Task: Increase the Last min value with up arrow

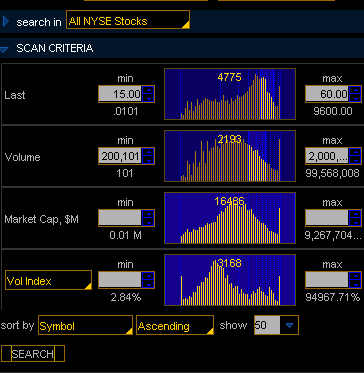Action: pos(148,90)
